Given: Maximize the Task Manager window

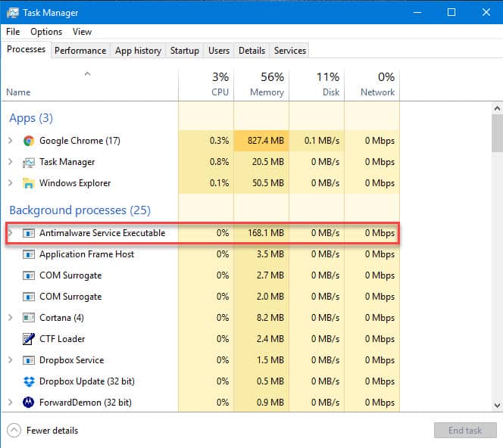Looking at the screenshot, I should [451, 13].
